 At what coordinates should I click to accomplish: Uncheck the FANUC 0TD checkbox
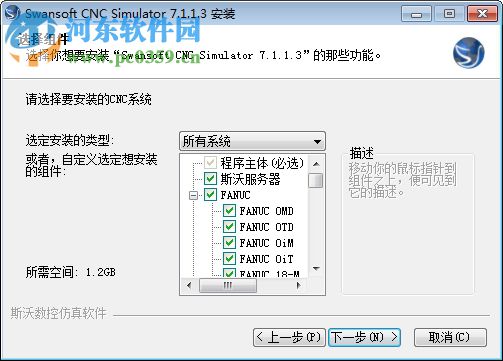(229, 227)
